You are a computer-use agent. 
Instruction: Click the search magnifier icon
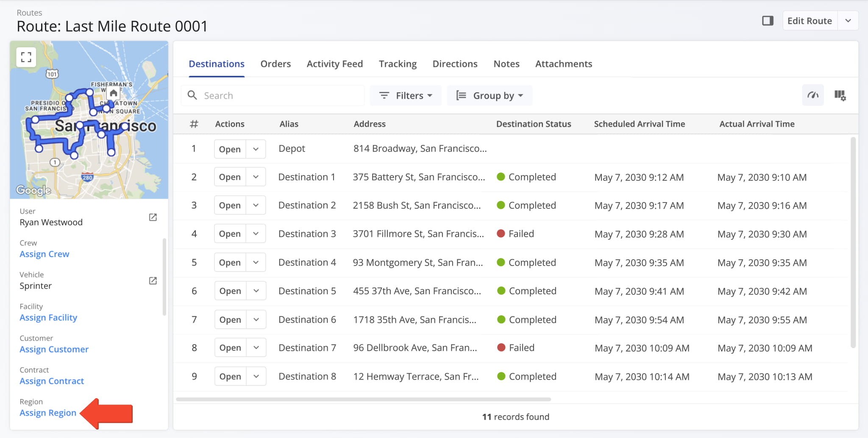pyautogui.click(x=192, y=95)
